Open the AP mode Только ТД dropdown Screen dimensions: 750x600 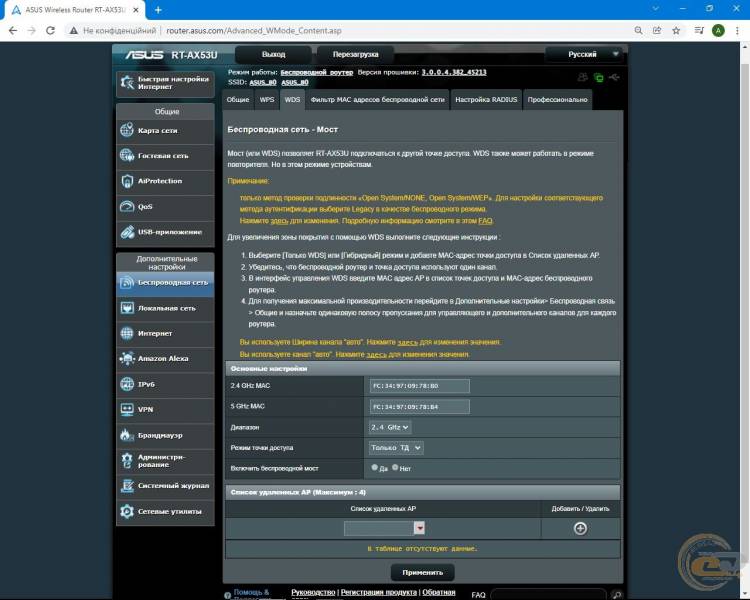pos(396,448)
